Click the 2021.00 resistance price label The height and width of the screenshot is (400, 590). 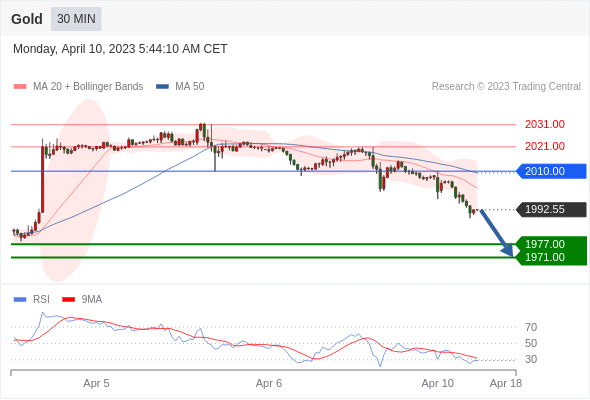(545, 146)
